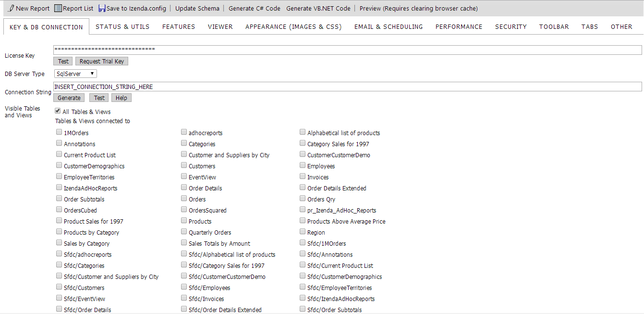Click Update Schema in the toolbar
Screen dimensions: 644x314
(197, 8)
